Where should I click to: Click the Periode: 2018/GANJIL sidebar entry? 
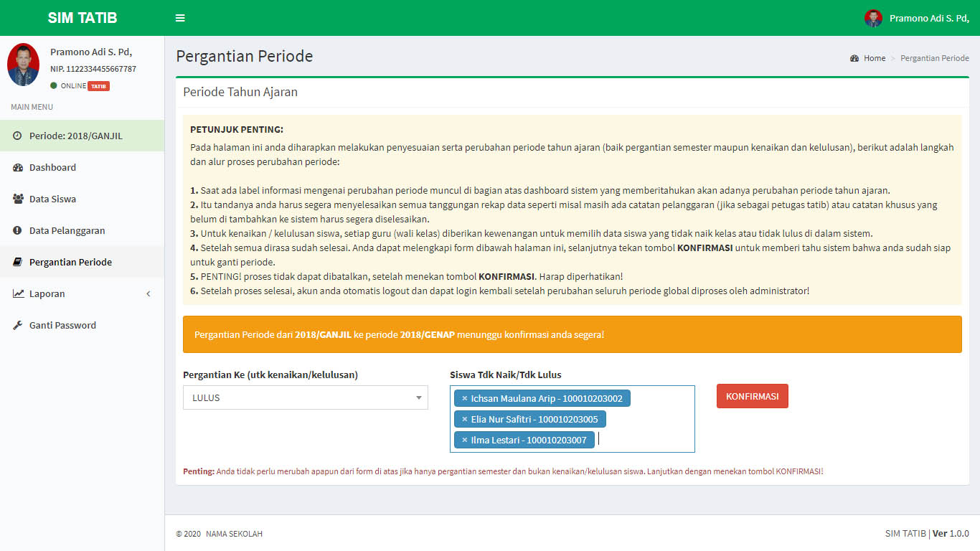[x=82, y=136]
